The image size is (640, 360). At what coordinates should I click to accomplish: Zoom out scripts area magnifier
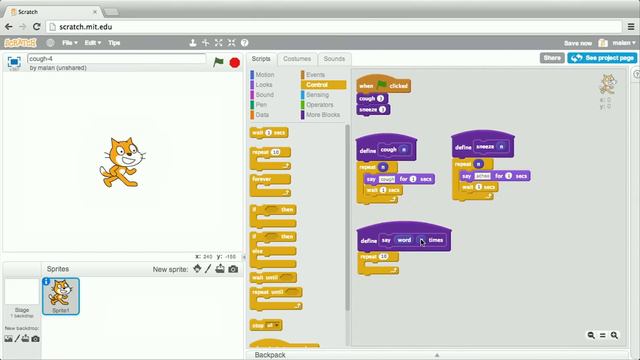pyautogui.click(x=591, y=335)
